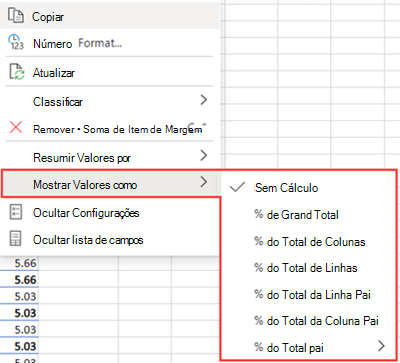
Task: Choose % do Total da Coluna Pai
Action: pos(309,320)
